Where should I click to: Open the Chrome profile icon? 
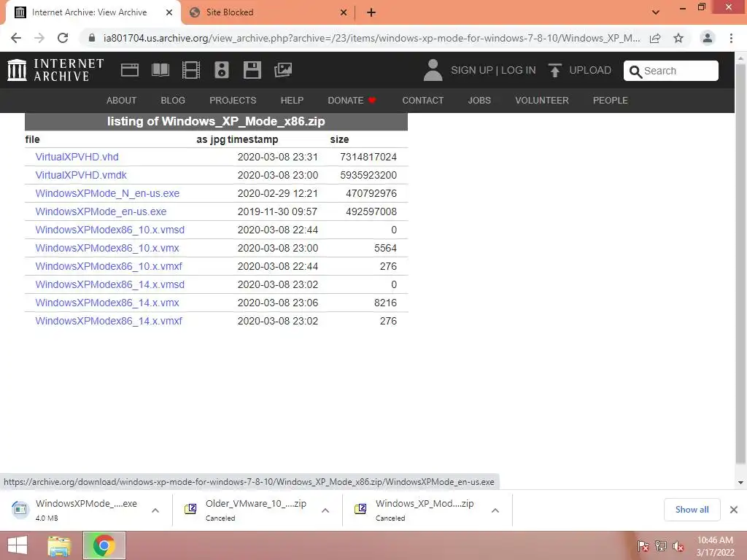click(x=708, y=38)
